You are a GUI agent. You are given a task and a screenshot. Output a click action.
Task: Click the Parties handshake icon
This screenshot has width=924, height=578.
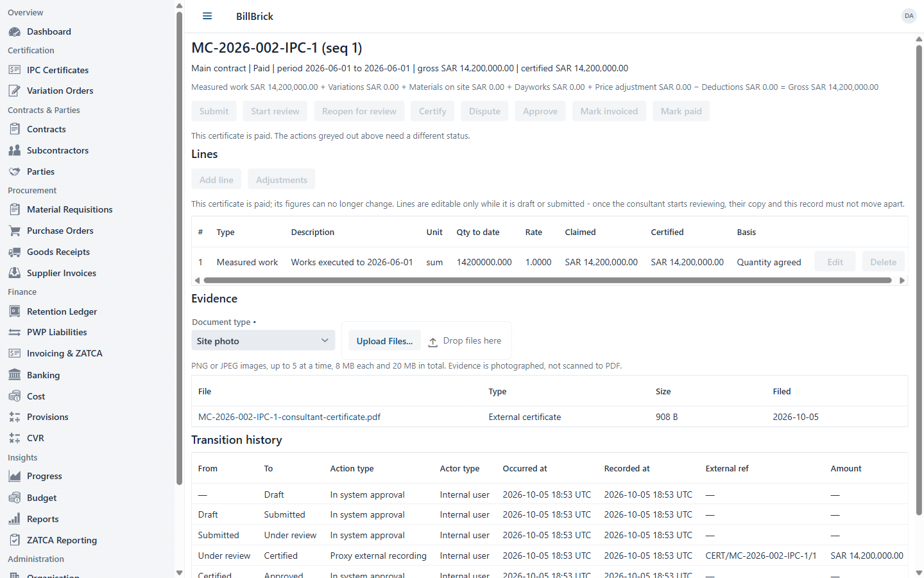click(x=15, y=171)
